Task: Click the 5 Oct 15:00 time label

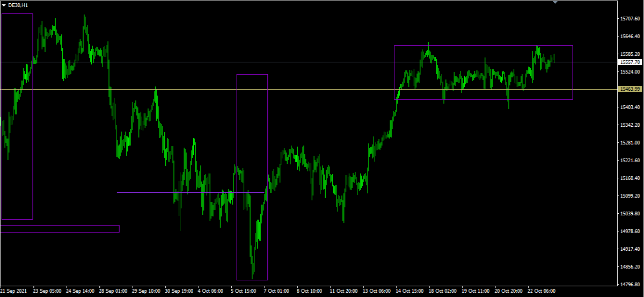Action: pos(244,291)
